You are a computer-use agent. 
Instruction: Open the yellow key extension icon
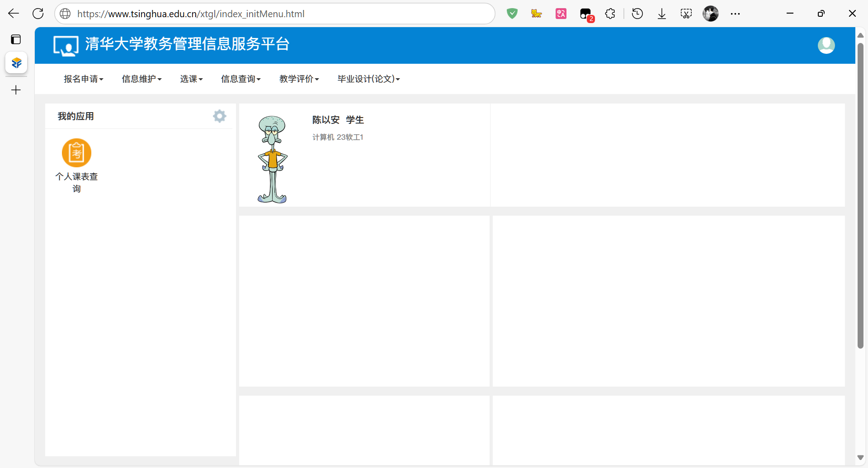(x=536, y=14)
